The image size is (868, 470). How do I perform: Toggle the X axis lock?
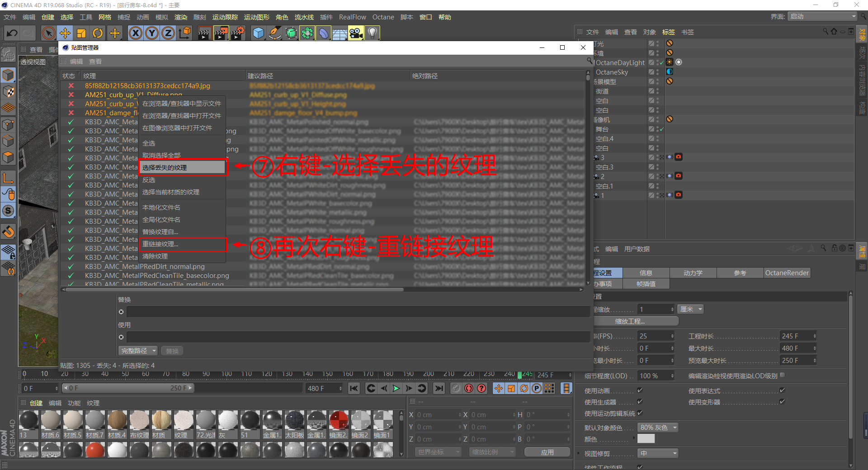[x=136, y=33]
